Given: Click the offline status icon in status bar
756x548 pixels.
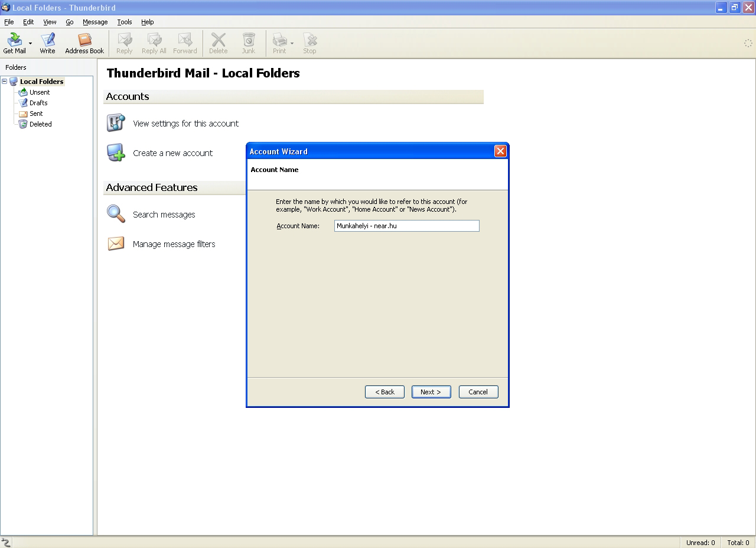Looking at the screenshot, I should click(6, 542).
